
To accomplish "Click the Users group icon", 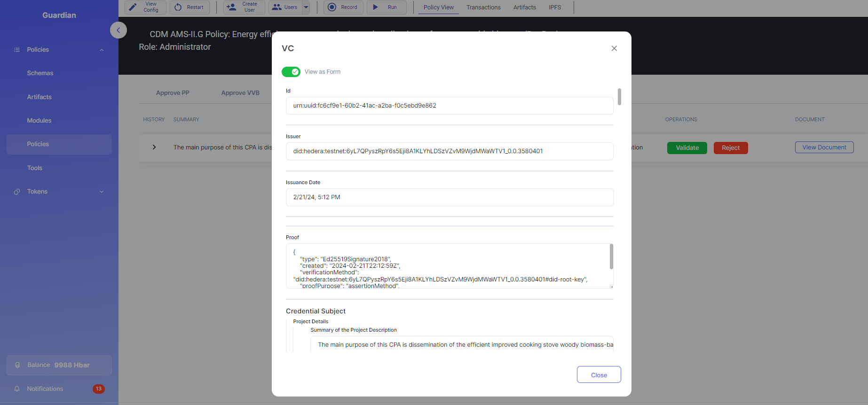I will click(x=277, y=7).
